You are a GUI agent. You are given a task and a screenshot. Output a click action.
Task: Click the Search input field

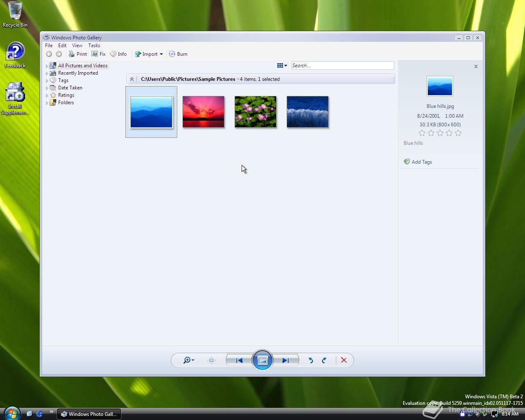[x=342, y=66]
